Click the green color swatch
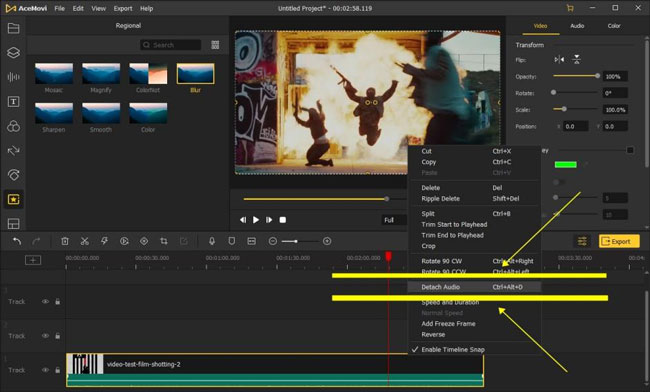The height and width of the screenshot is (392, 650). [565, 165]
